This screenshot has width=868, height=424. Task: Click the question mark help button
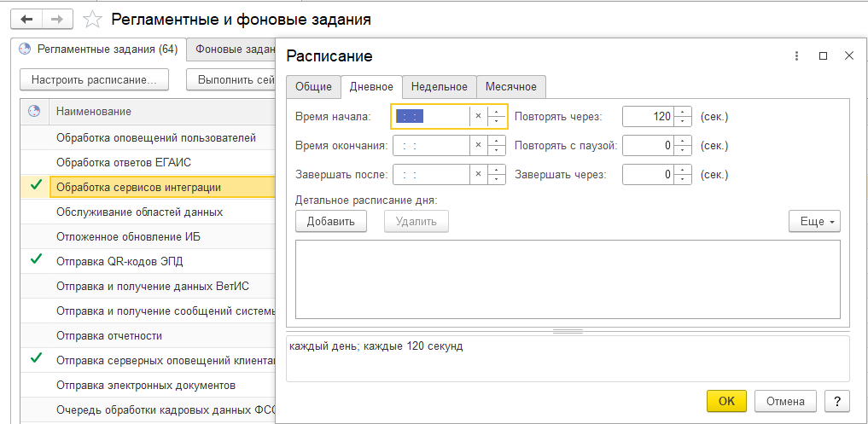pyautogui.click(x=836, y=400)
